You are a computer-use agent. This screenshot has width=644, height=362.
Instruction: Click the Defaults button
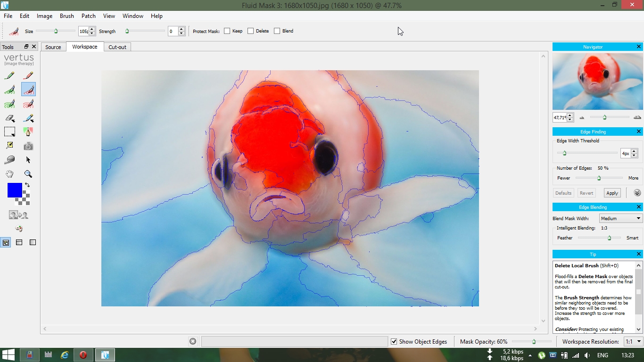tap(563, 193)
